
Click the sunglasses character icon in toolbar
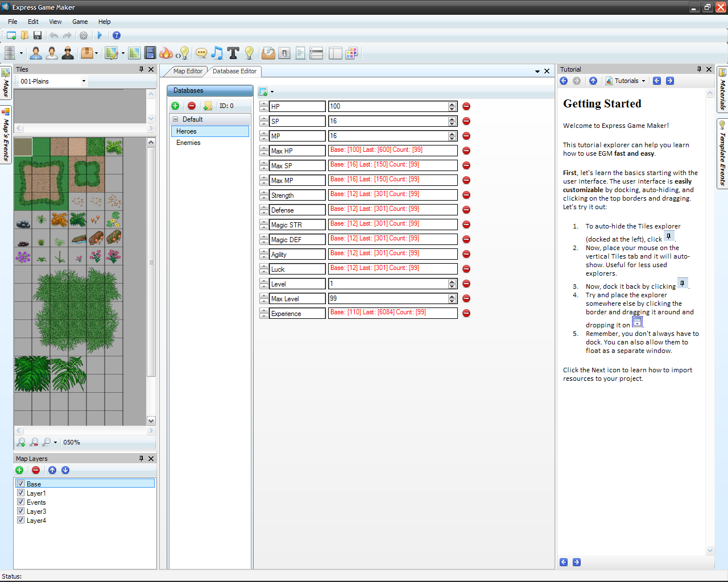(x=68, y=53)
